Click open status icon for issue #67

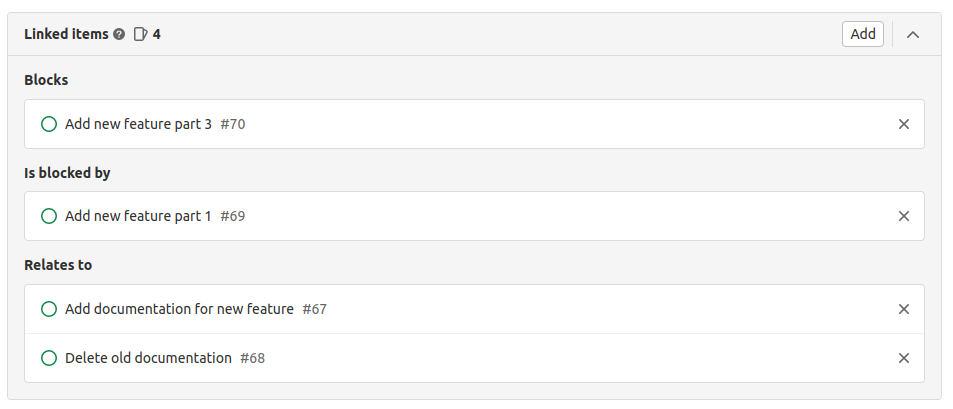pos(49,309)
